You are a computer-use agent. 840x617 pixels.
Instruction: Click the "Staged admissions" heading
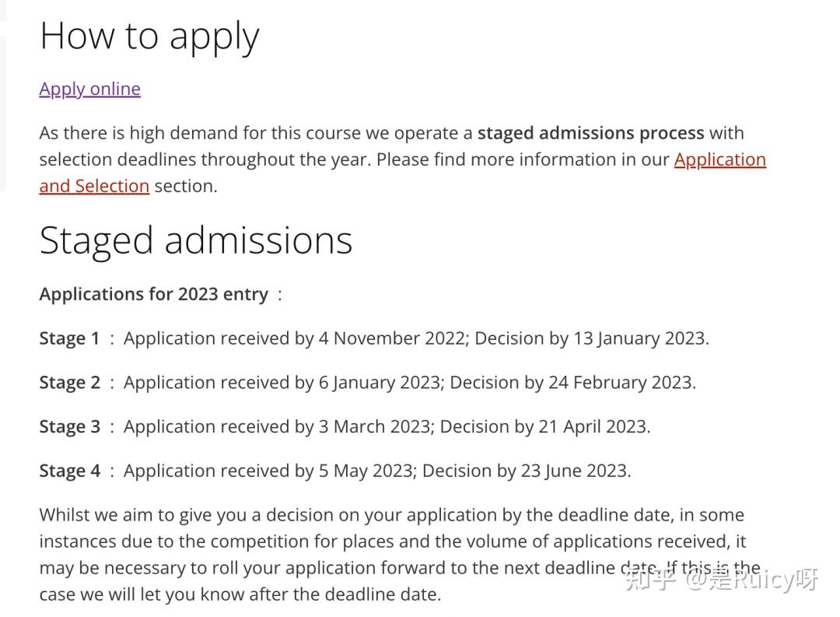196,240
